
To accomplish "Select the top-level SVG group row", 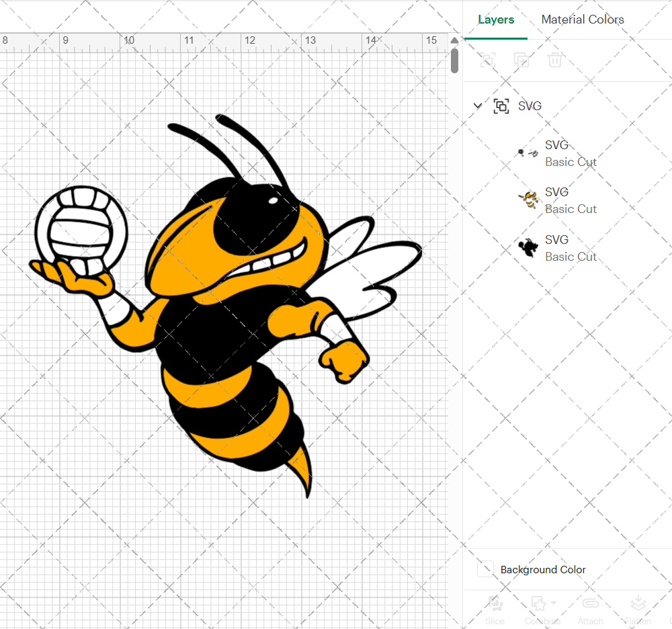I will click(568, 106).
